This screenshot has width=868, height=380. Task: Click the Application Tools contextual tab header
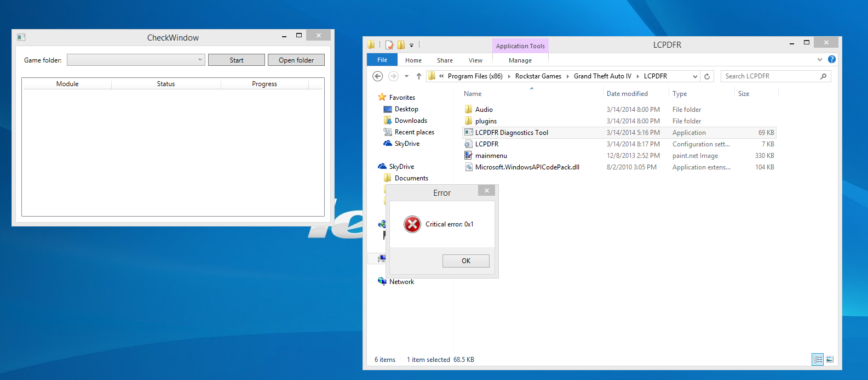tap(520, 46)
